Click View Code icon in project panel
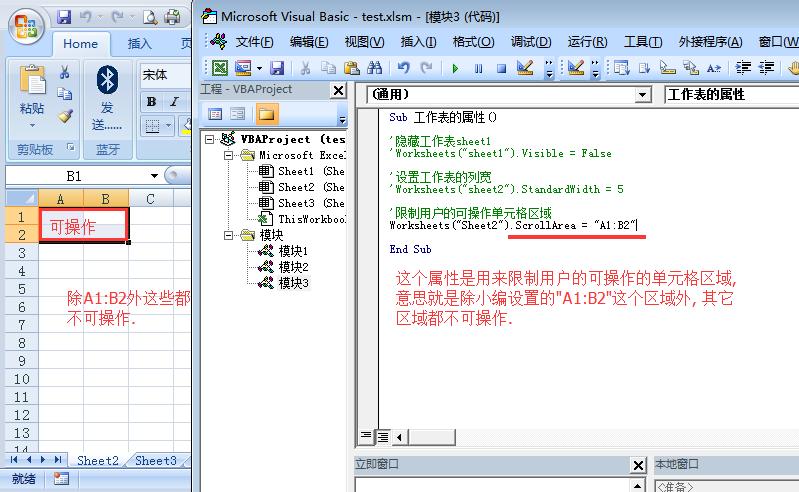This screenshot has width=799, height=492. click(215, 114)
